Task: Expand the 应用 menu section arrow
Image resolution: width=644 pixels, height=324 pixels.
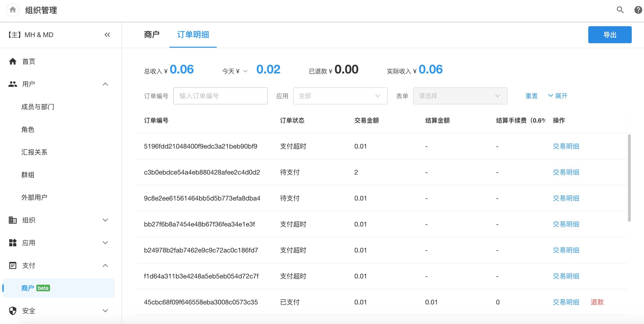Action: point(105,243)
